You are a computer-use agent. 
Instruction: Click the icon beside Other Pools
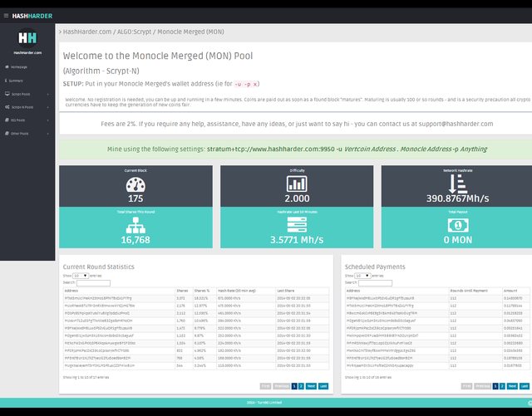click(7, 133)
